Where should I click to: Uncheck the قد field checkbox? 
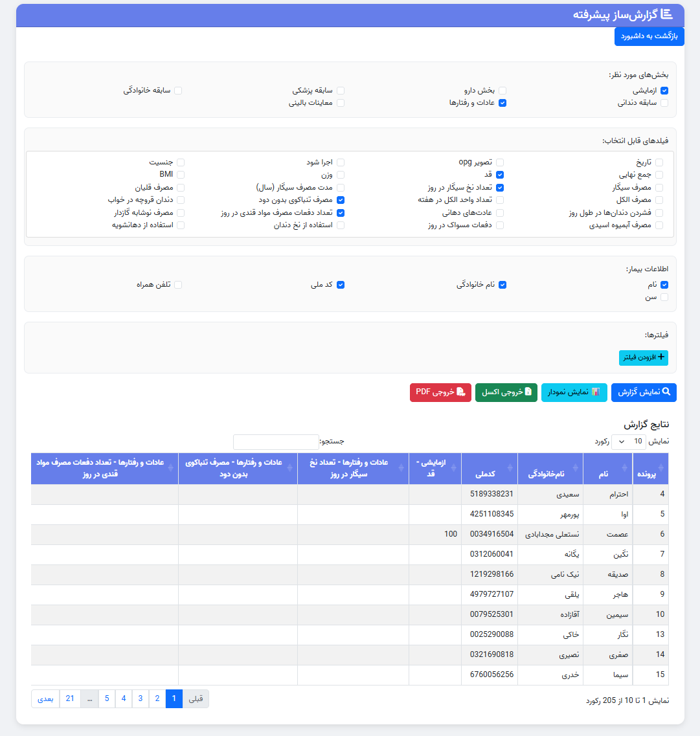point(500,175)
